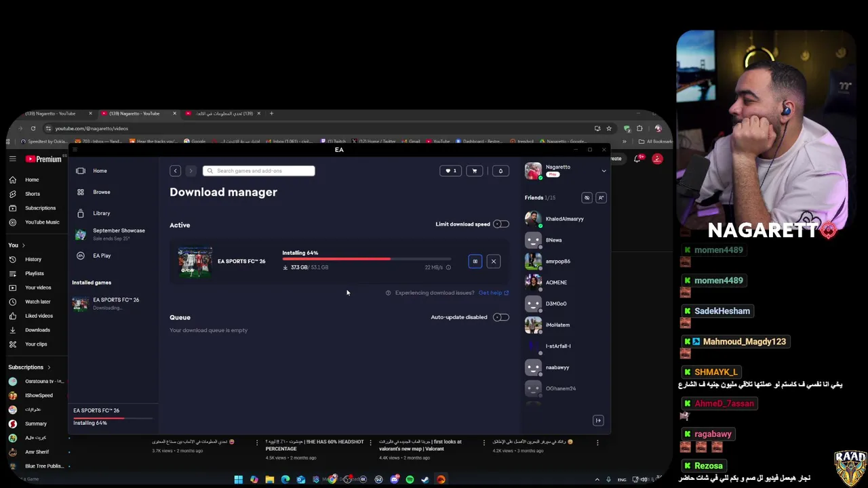Open Spotify from taskbar
This screenshot has width=868, height=488.
click(x=410, y=480)
